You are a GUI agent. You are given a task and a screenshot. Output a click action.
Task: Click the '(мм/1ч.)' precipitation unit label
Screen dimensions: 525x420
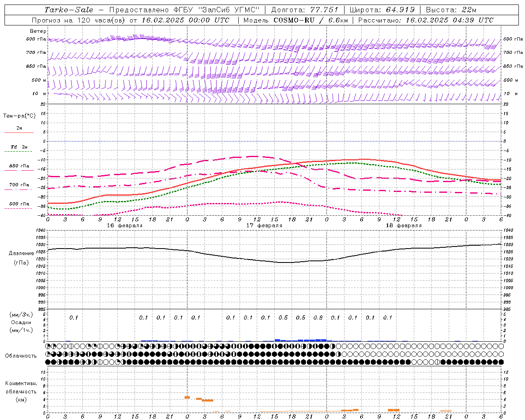tap(21, 330)
